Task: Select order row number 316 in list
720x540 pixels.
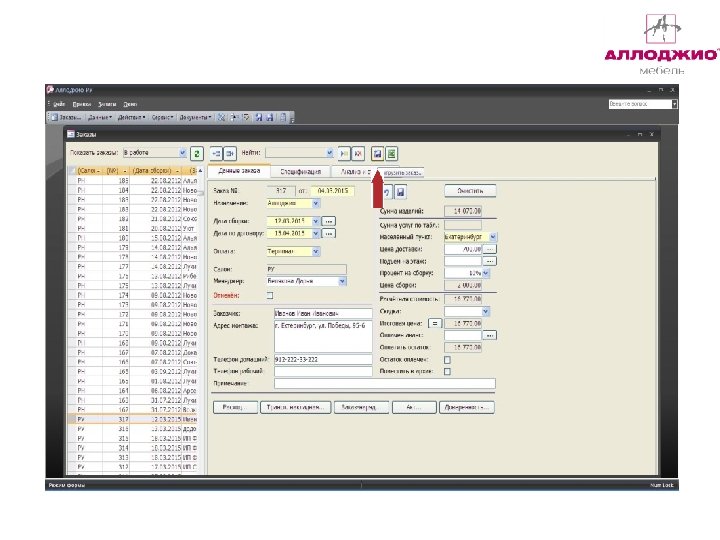Action: tap(132, 429)
